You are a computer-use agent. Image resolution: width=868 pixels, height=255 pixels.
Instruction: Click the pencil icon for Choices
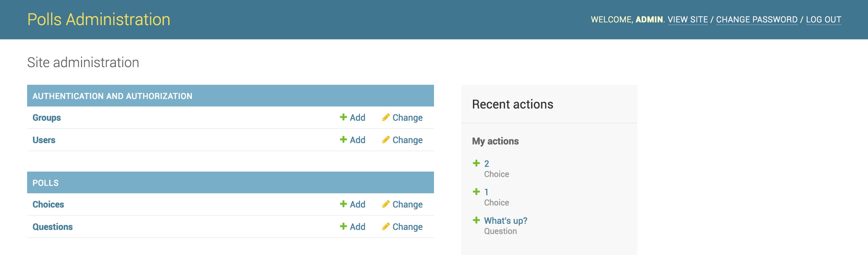386,204
